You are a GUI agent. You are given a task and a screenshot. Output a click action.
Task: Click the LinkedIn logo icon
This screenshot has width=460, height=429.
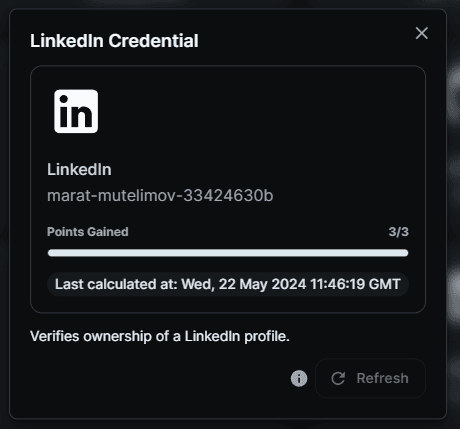tap(76, 111)
